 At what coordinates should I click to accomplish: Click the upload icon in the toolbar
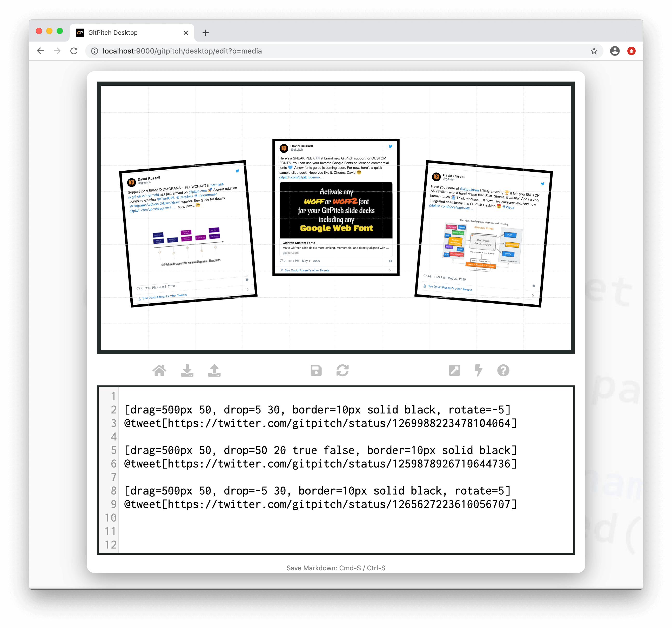tap(214, 370)
